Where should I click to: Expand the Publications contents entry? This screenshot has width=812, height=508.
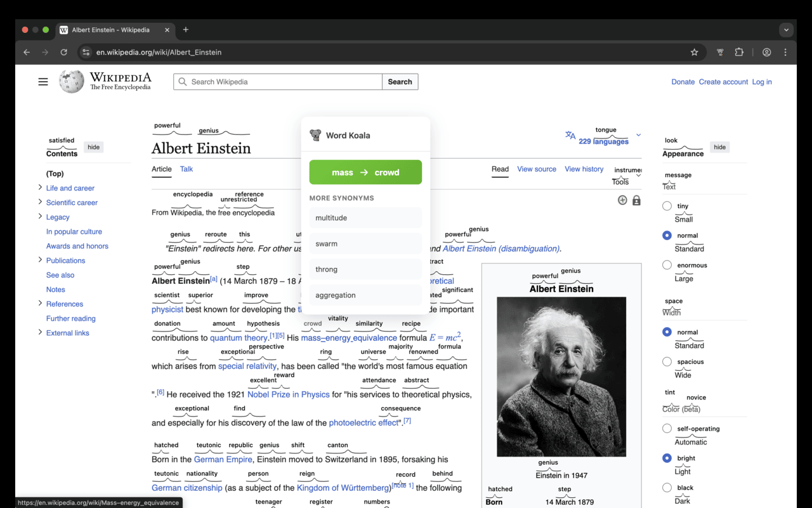point(40,260)
